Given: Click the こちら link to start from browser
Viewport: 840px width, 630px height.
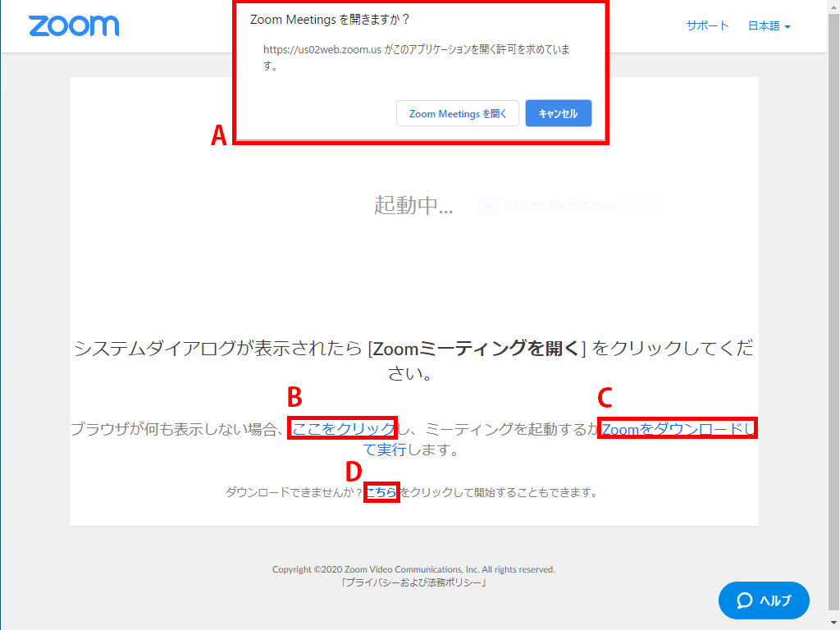Looking at the screenshot, I should [381, 492].
